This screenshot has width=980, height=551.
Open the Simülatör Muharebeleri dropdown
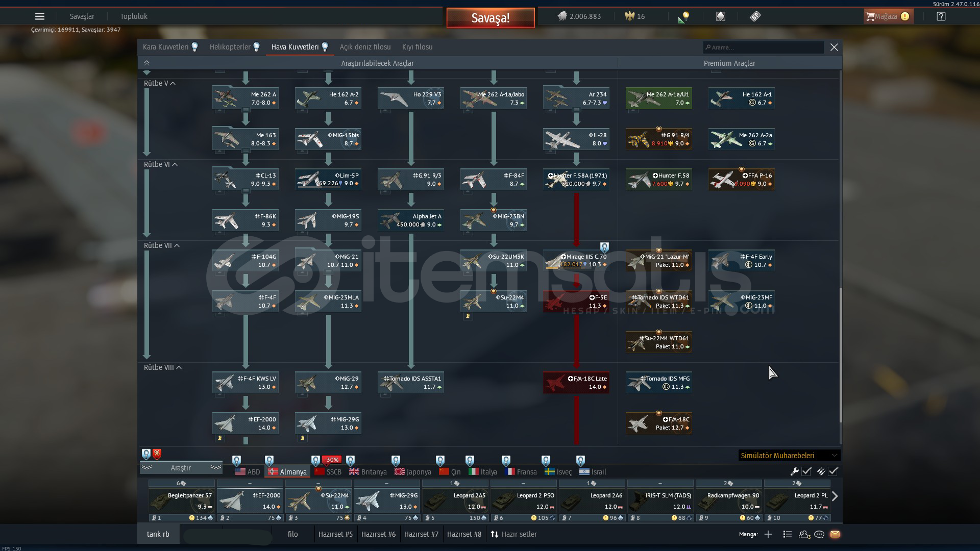point(789,456)
